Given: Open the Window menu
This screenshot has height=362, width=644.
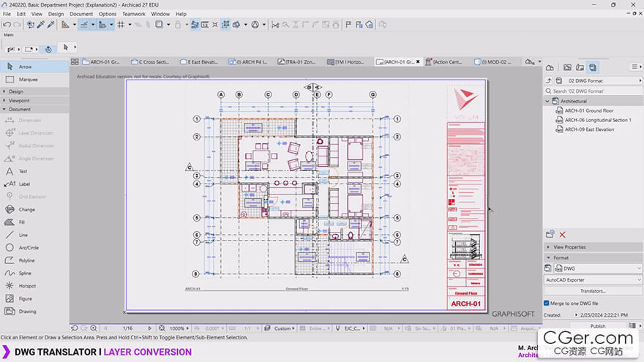Looking at the screenshot, I should [x=160, y=14].
